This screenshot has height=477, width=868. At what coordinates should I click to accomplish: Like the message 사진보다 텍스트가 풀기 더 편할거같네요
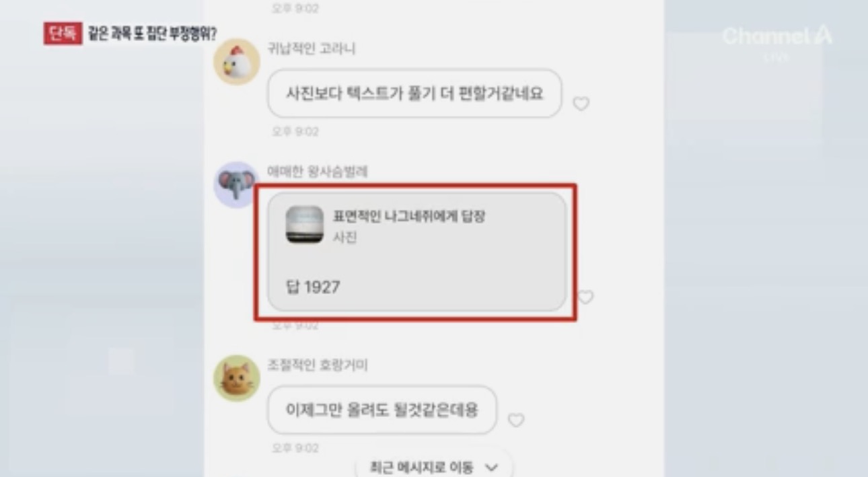581,104
